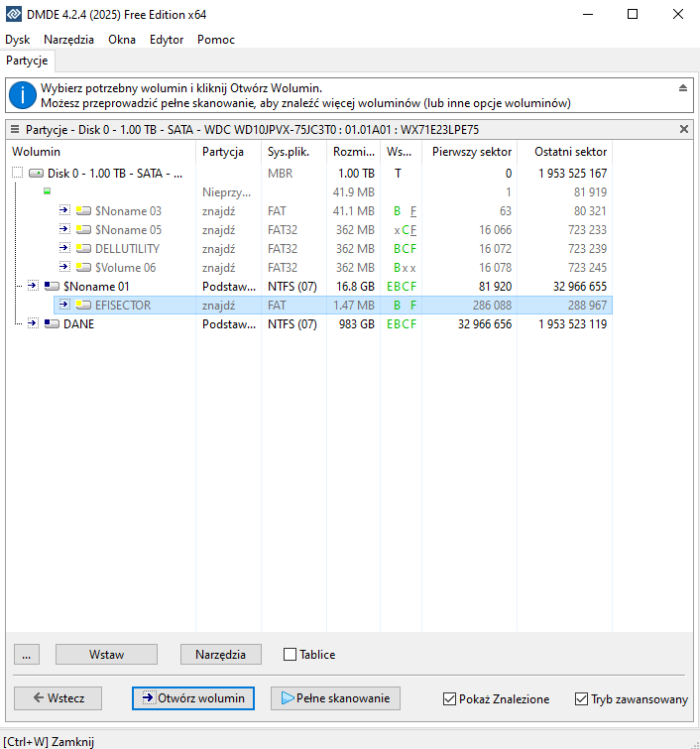Click the 1.47 MB size of EFISECTOR
Image resolution: width=700 pixels, height=749 pixels.
[353, 305]
